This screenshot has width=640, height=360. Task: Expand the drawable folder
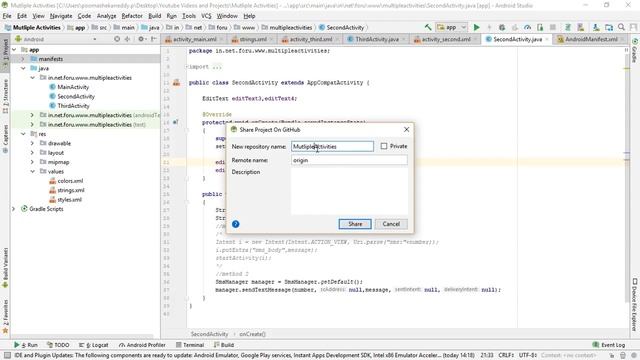[x=32, y=143]
